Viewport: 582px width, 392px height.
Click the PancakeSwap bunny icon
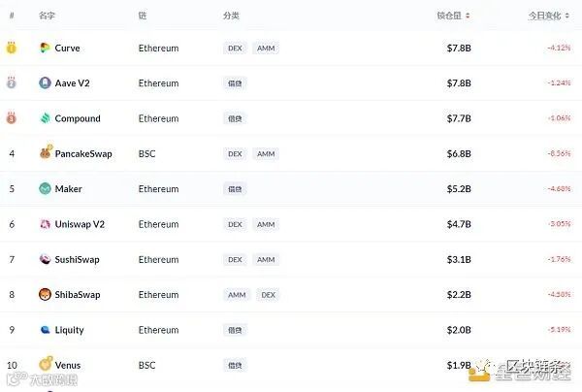[46, 152]
